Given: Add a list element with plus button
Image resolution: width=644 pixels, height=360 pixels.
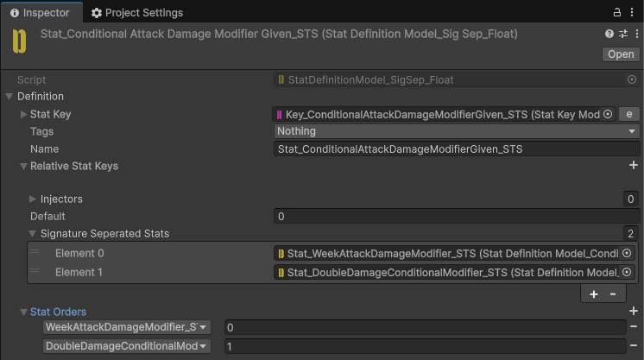Looking at the screenshot, I should [593, 294].
